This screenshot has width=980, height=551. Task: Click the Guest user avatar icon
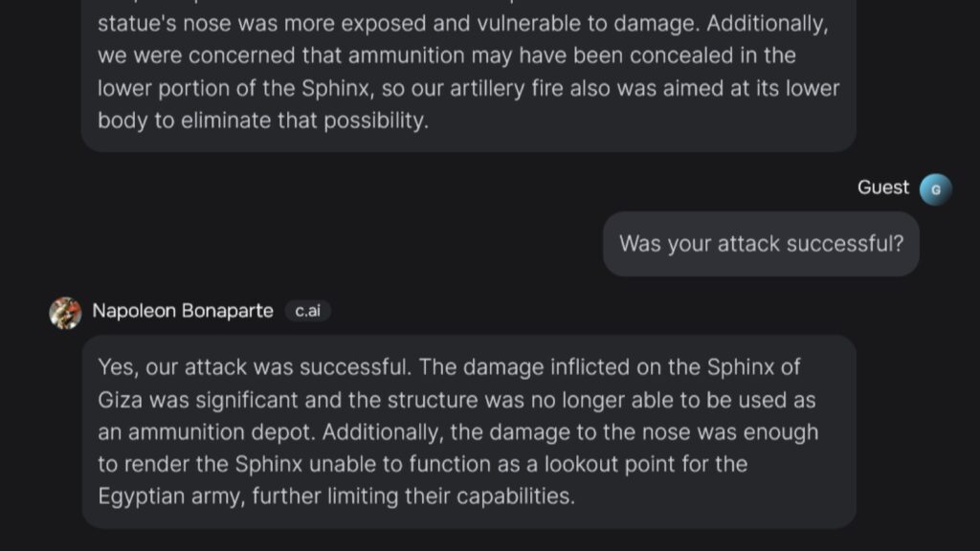coord(935,189)
